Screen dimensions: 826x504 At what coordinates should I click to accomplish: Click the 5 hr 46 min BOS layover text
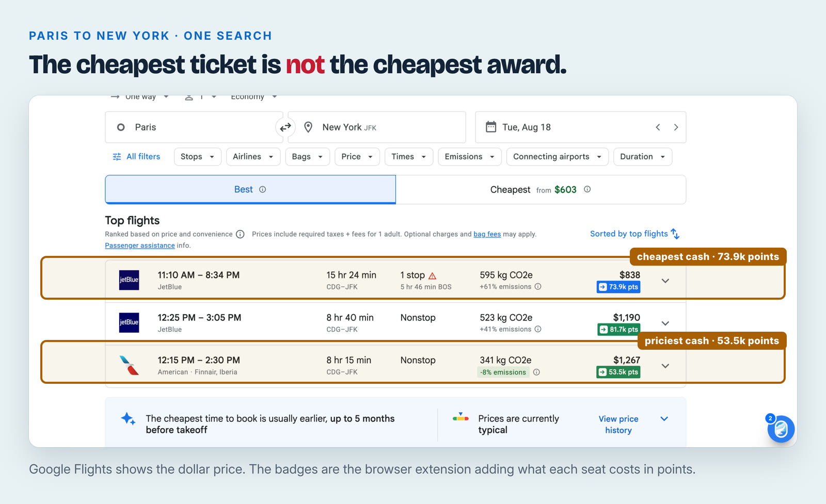426,287
